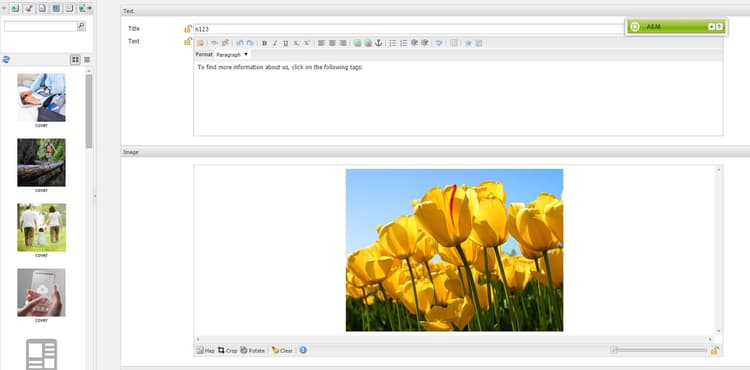Screen dimensions: 750x370
Task: Select the hiking cover thumbnail
Action: 42,163
